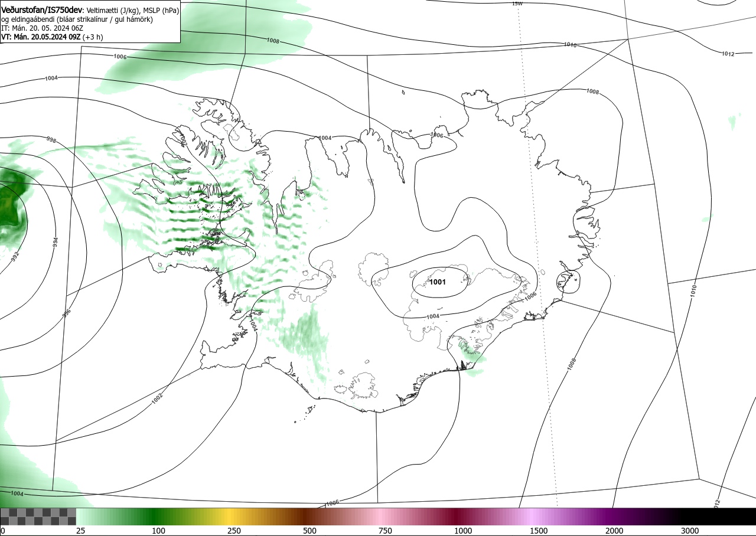
Task: Click the 994 isobar label
Action: tap(54, 242)
